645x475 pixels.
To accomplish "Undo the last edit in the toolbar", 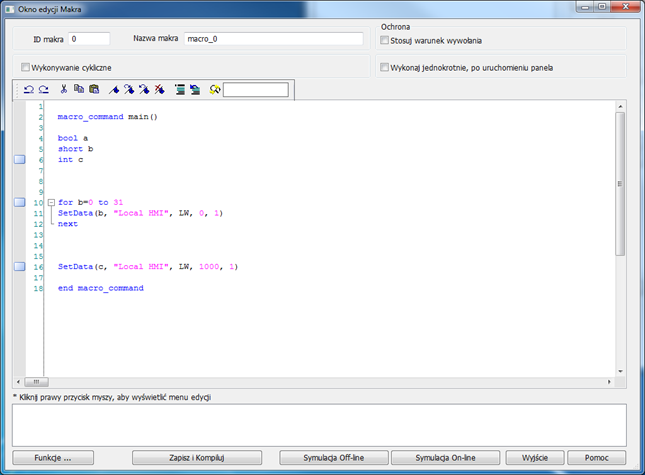I will pos(29,89).
